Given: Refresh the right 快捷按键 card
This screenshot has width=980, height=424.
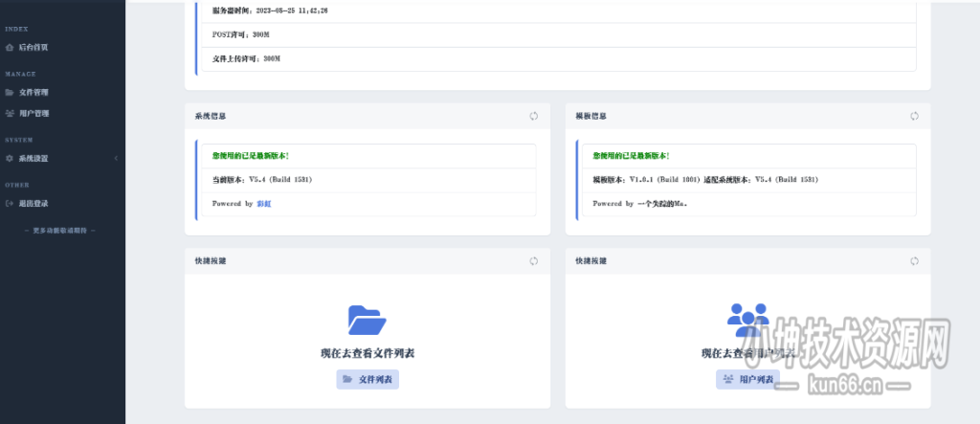Looking at the screenshot, I should coord(914,260).
